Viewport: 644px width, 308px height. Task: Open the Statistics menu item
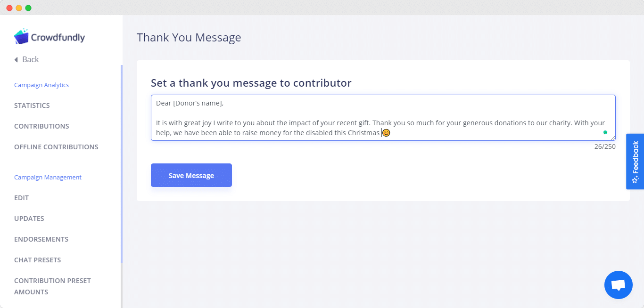32,105
